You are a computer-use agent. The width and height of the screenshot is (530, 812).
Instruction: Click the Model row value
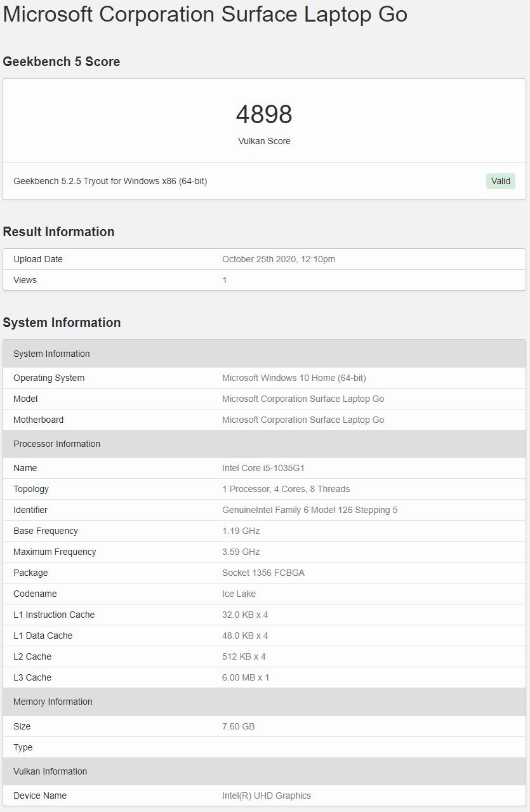pos(303,399)
